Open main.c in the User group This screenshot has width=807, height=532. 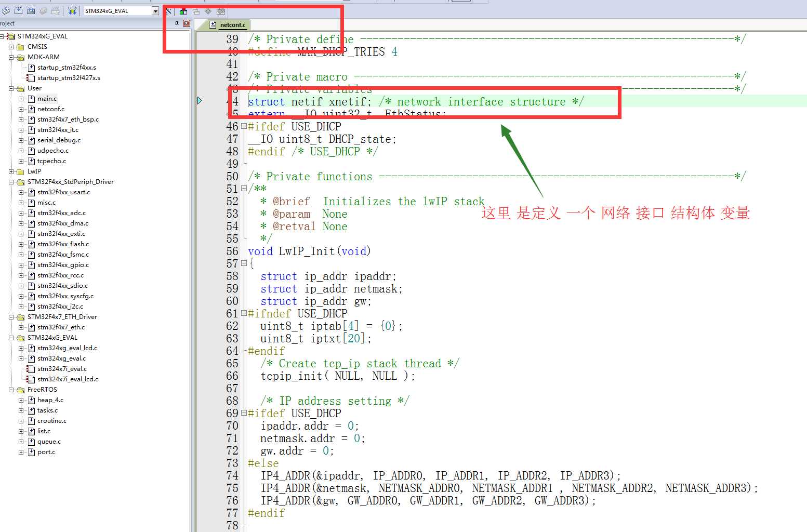point(47,99)
